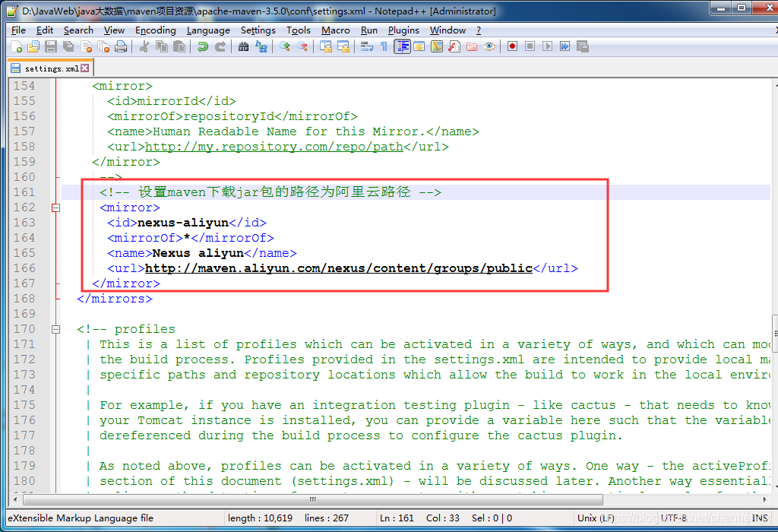778x532 pixels.
Task: Click the Replace toolbar icon
Action: click(x=261, y=46)
